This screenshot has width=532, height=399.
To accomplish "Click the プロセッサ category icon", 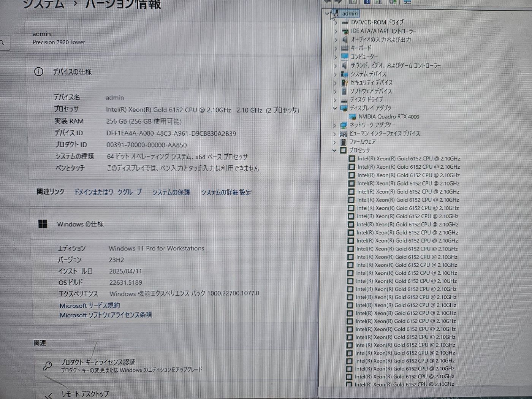I will pos(343,150).
